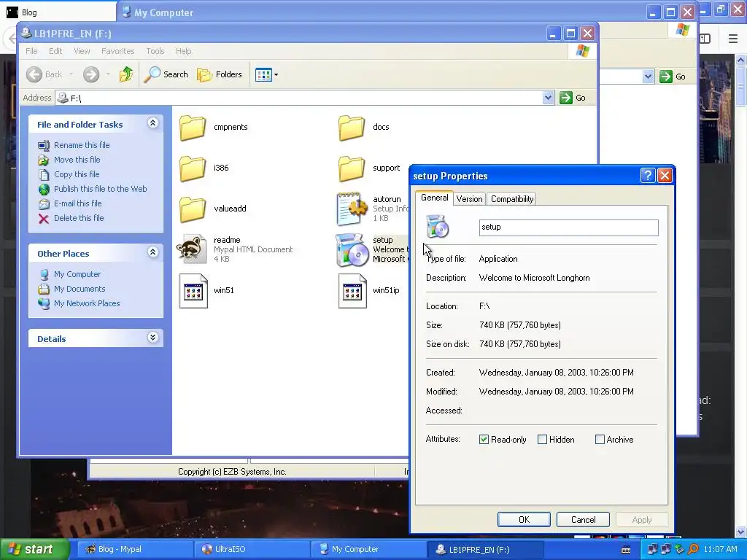Viewport: 747px width, 560px height.
Task: Switch to the Compatibility tab
Action: click(512, 199)
